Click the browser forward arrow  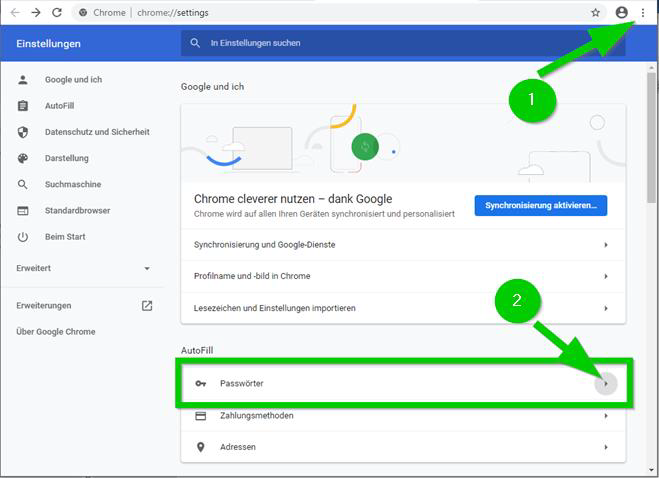[36, 13]
